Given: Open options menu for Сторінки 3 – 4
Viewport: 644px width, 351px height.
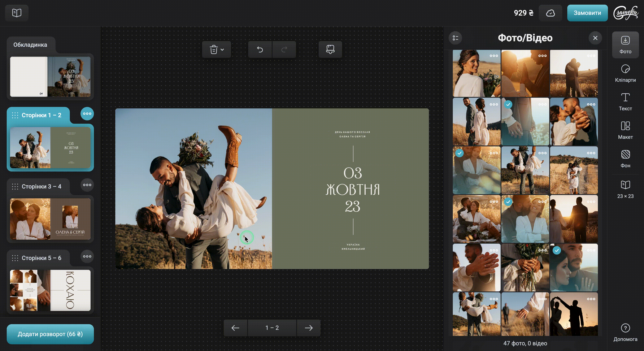Looking at the screenshot, I should tap(87, 185).
